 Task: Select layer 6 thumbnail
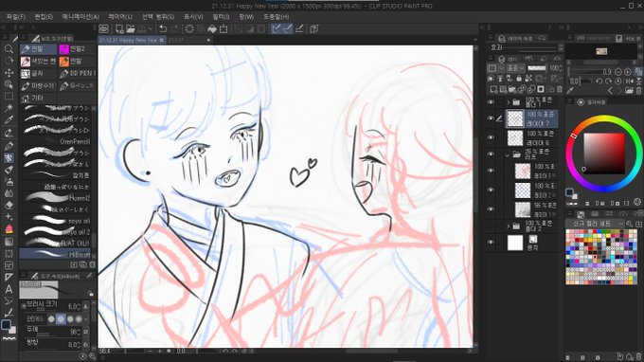[515, 137]
